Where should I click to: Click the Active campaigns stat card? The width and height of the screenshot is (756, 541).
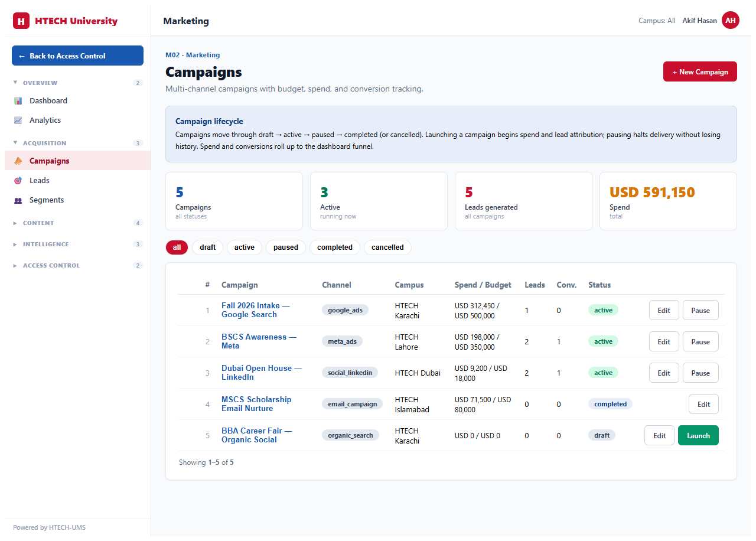(x=379, y=201)
